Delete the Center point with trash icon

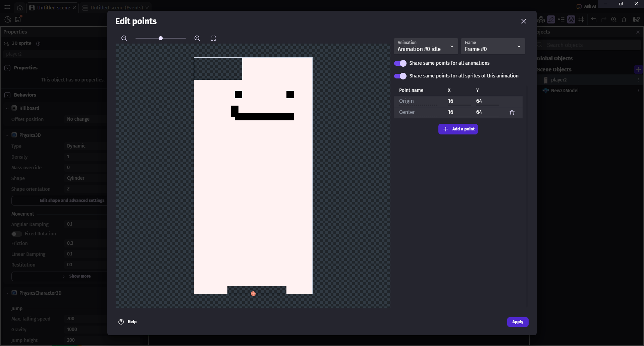(x=512, y=113)
